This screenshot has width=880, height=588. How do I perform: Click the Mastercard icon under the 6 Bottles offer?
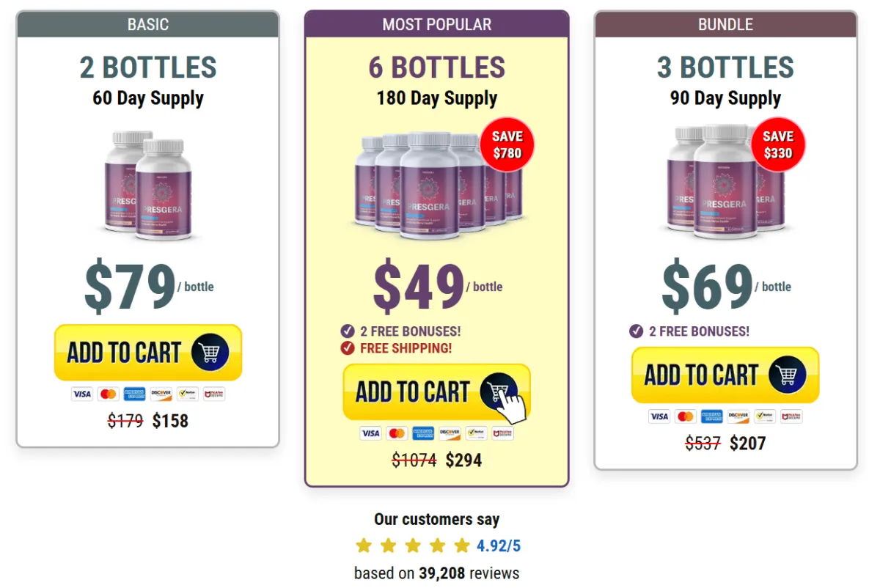(397, 433)
